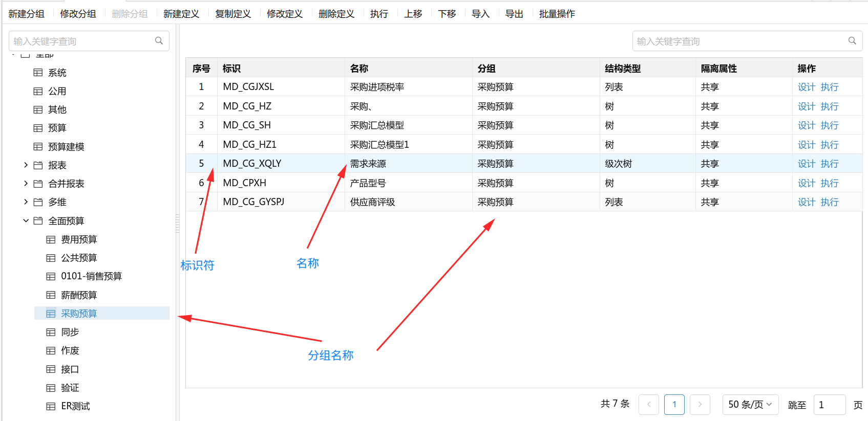Click the table icon next to 费用预算

[51, 239]
